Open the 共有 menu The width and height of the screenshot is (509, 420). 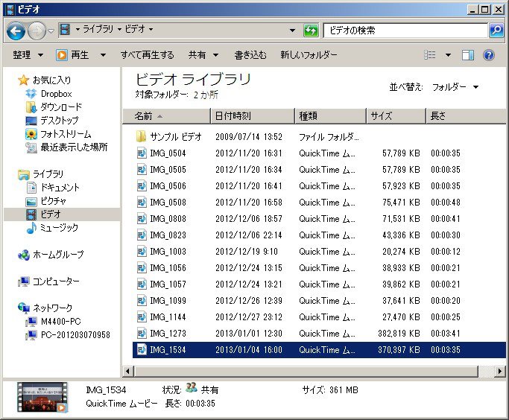click(x=203, y=55)
